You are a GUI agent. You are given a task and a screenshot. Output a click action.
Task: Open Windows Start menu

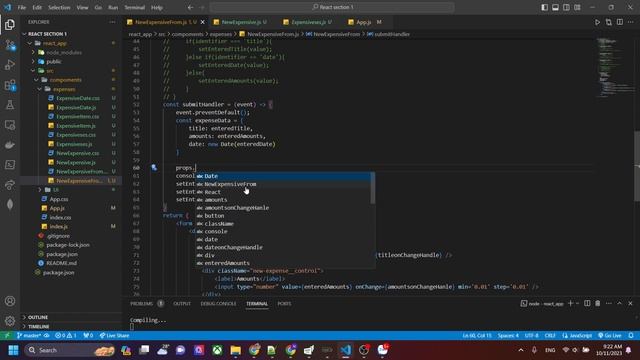pyautogui.click(x=13, y=350)
